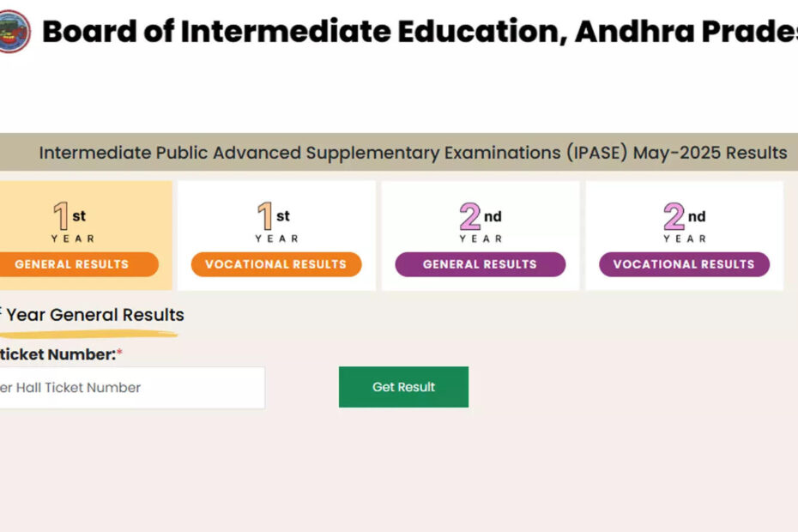The height and width of the screenshot is (532, 798).
Task: Click the '2nd' numeral in the last Vocational card
Action: pos(674,216)
